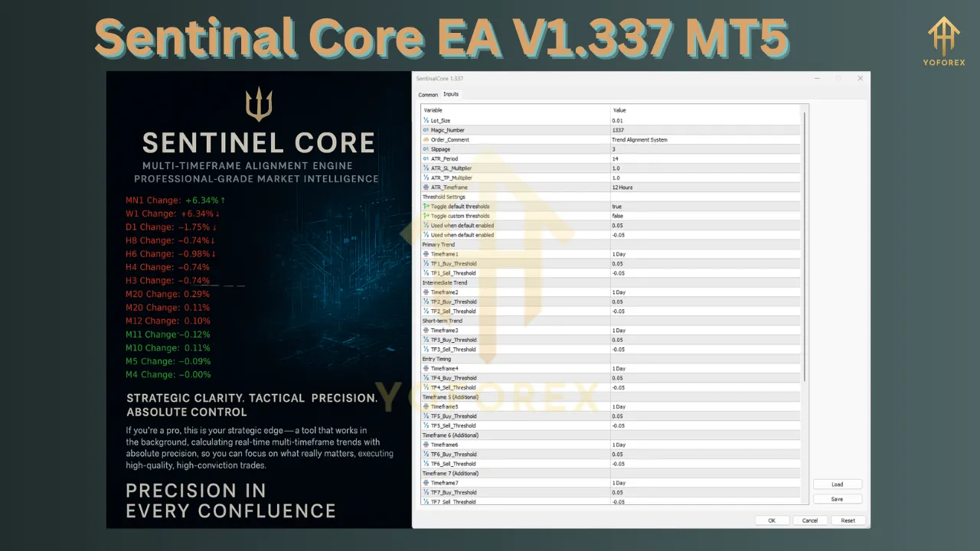Viewport: 980px width, 551px height.
Task: Click the Timeframe1 enum icon
Action: point(426,254)
